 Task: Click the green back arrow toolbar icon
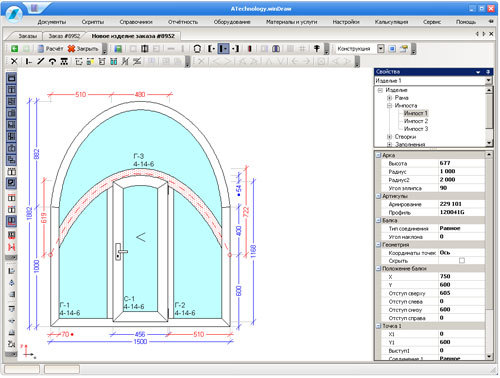click(14, 49)
